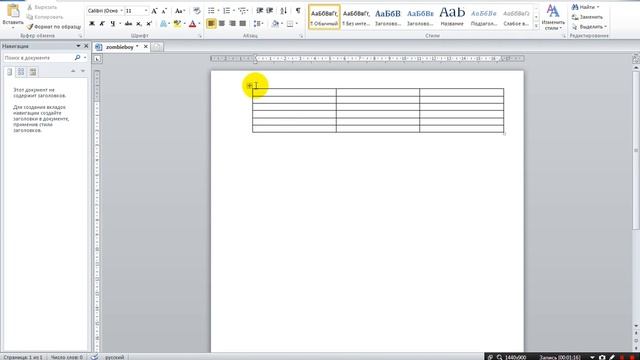Click Replace (Заменить) button
The height and width of the screenshot is (360, 640).
click(x=587, y=17)
